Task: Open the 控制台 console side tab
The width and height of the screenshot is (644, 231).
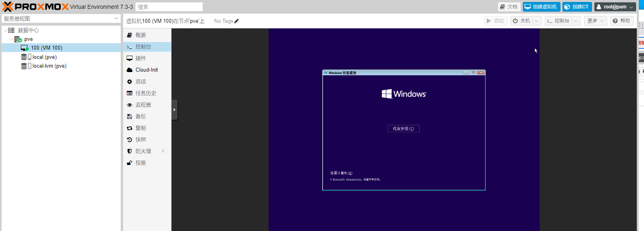Action: [147, 47]
